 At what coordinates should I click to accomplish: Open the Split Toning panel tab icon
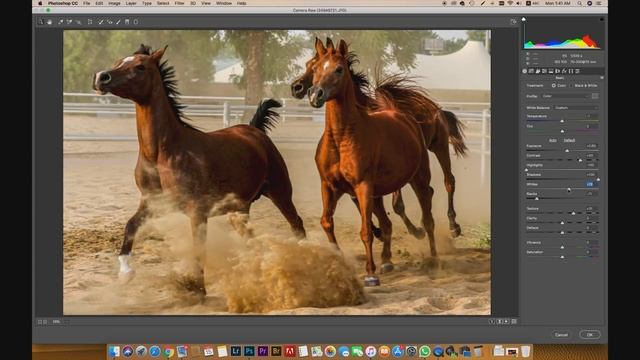tap(551, 71)
